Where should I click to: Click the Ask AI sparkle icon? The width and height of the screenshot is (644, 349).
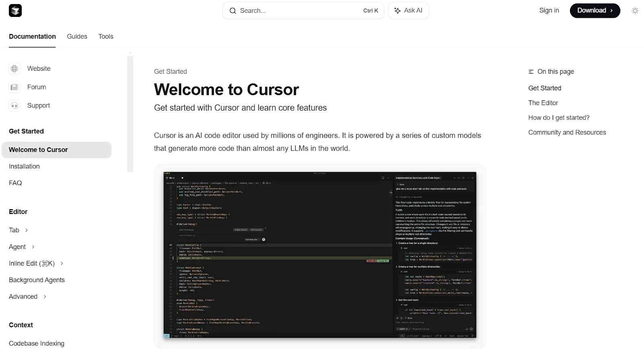(x=397, y=11)
